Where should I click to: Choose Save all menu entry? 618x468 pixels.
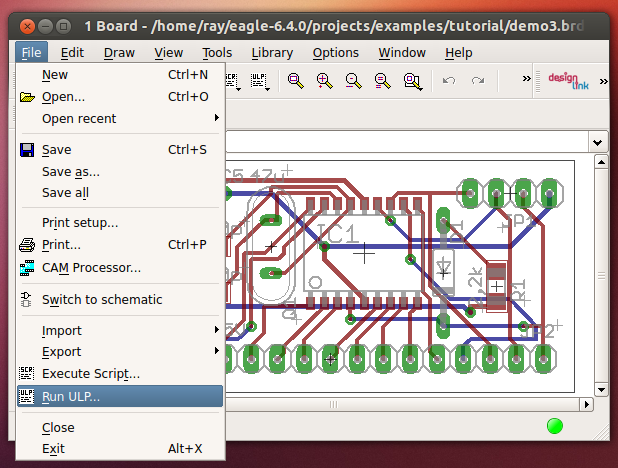click(120, 192)
